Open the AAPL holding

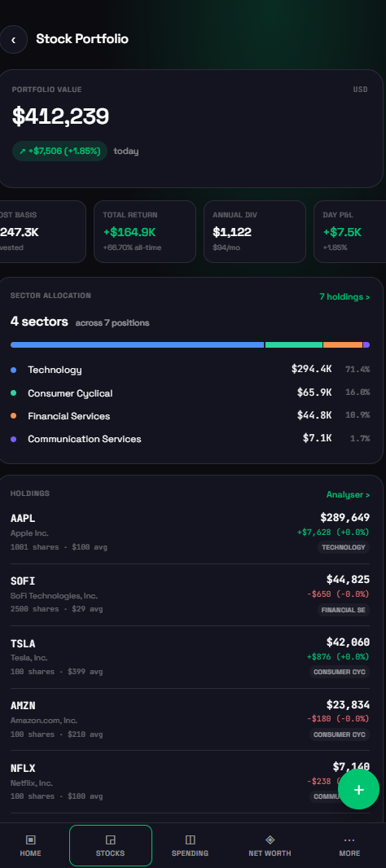point(190,532)
